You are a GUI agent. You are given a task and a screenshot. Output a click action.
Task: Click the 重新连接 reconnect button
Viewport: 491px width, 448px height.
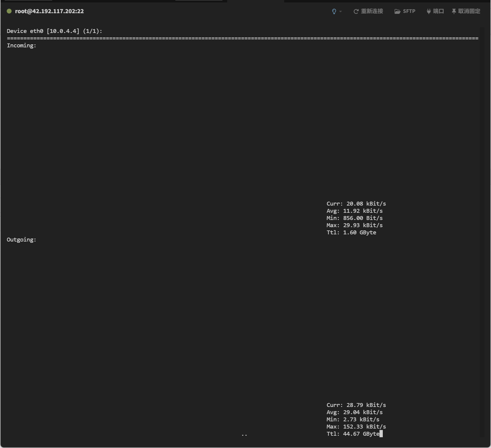point(368,11)
